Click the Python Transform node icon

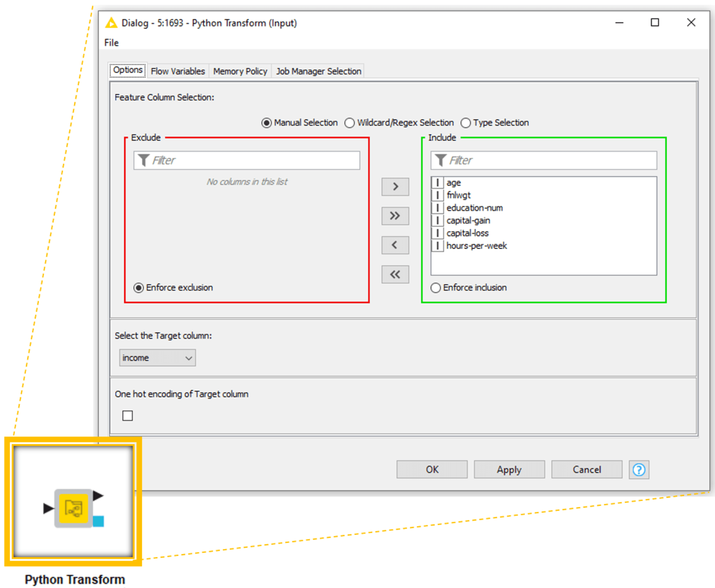74,508
